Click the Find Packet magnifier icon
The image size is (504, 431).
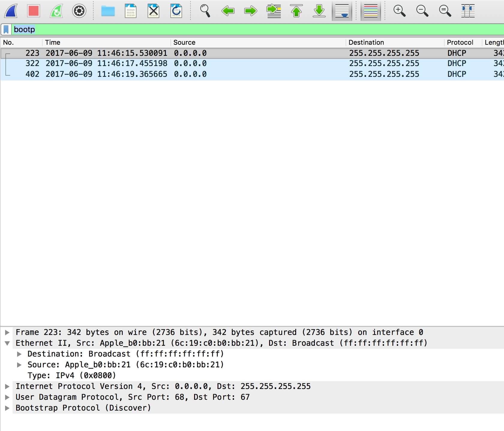point(205,11)
